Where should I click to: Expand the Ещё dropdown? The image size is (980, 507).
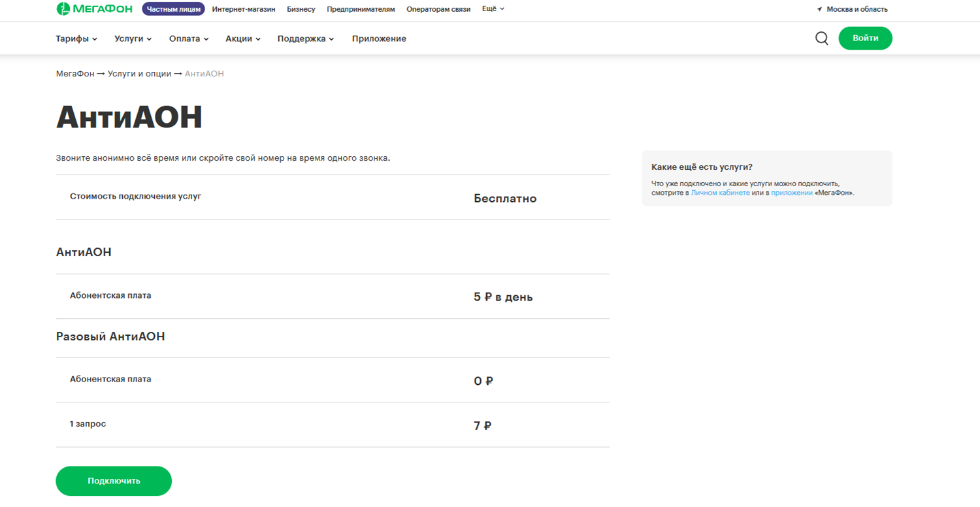493,9
